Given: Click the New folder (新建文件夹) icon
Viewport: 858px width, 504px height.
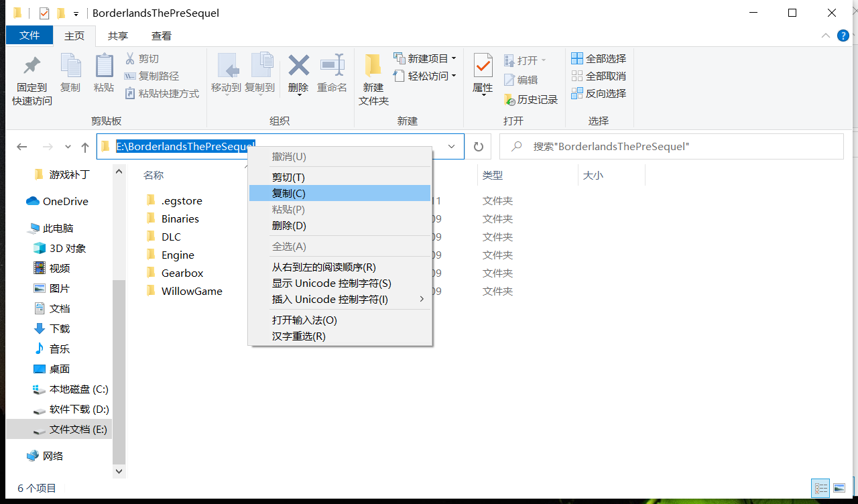Looking at the screenshot, I should pos(373,66).
